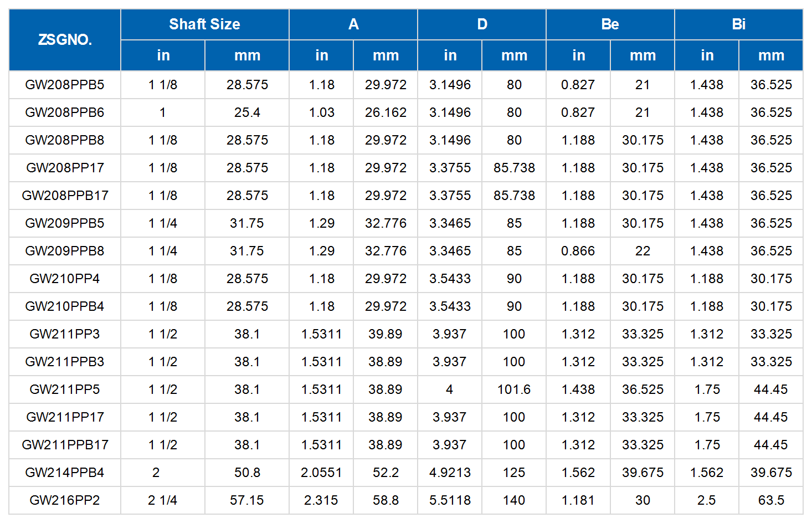Select model number GW209PPB5
The width and height of the screenshot is (812, 523).
pos(65,223)
